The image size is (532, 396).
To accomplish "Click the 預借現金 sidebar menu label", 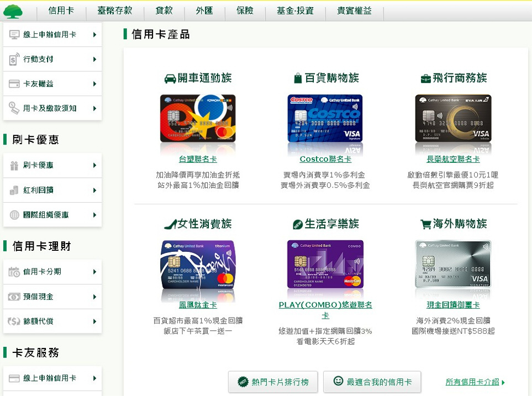I will pos(38,297).
